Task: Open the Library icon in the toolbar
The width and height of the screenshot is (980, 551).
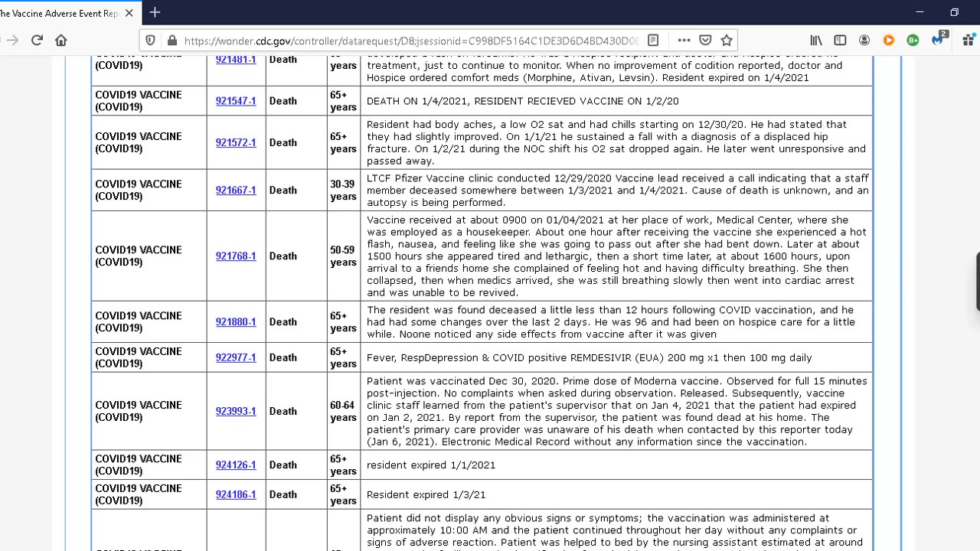Action: click(816, 41)
